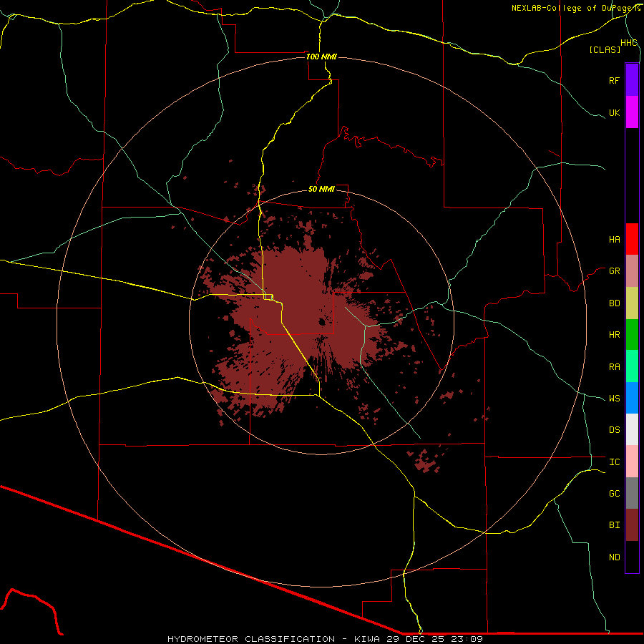
Task: Click the RF purple legend swatch
Action: 632,80
